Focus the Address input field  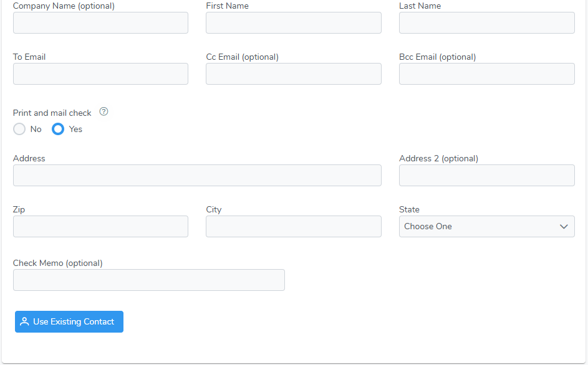(197, 176)
